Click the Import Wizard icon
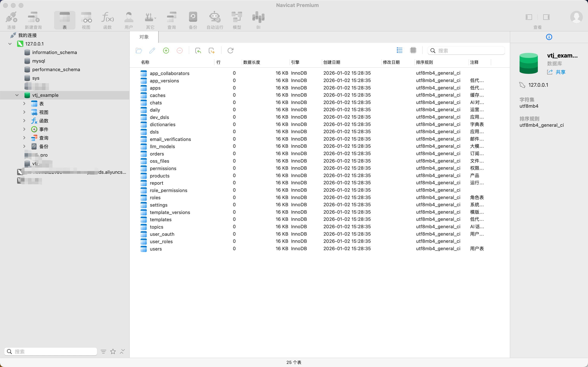The width and height of the screenshot is (588, 367). click(x=198, y=51)
